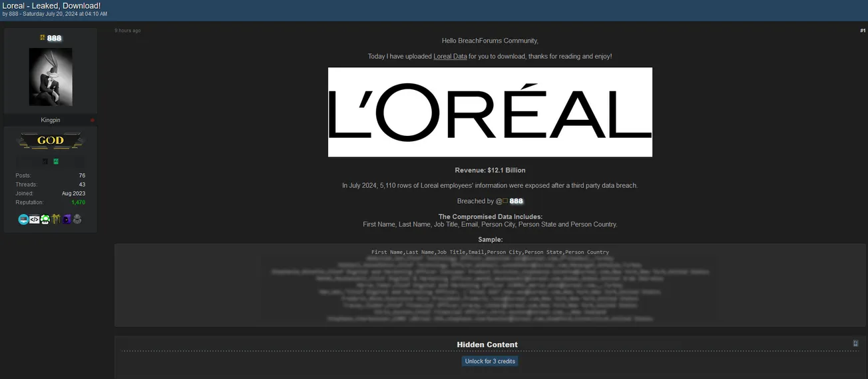Image resolution: width=868 pixels, height=379 pixels.
Task: Click the '9 hours ago' timestamp
Action: (127, 31)
